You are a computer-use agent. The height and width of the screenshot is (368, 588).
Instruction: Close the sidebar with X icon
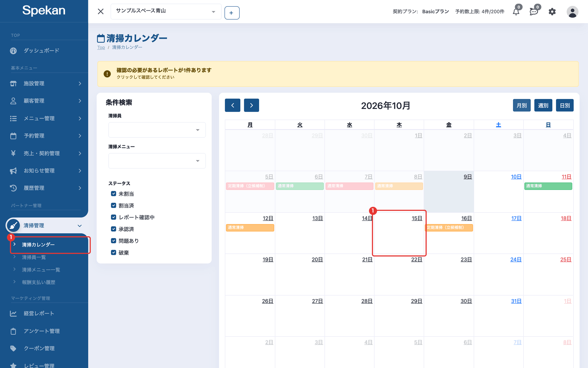click(101, 11)
